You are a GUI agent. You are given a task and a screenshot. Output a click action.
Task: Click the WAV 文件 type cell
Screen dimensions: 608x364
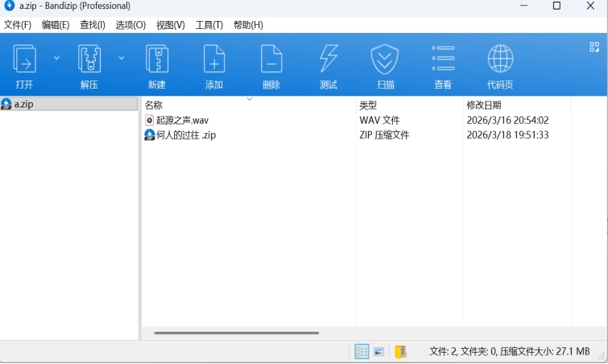click(x=379, y=121)
